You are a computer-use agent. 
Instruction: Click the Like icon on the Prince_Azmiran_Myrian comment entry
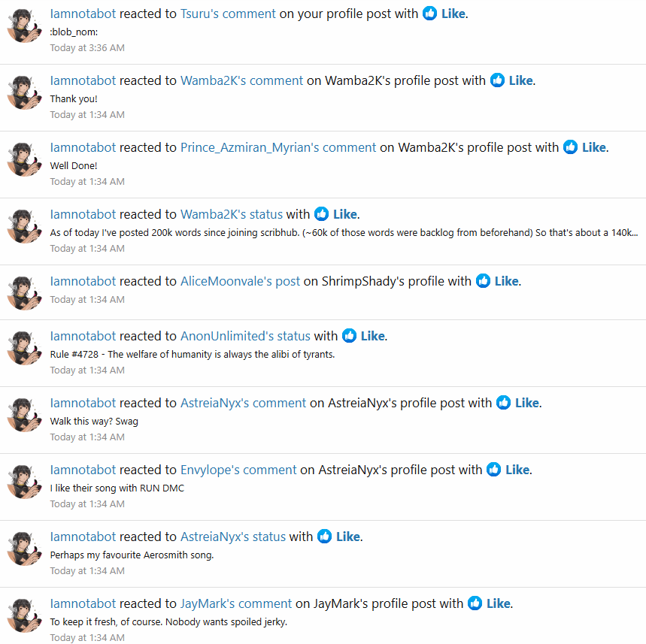tap(570, 147)
